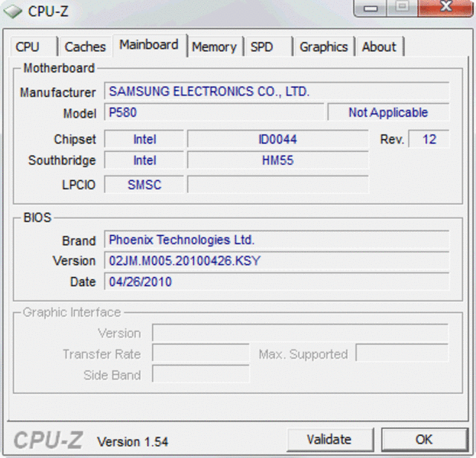Click the Manufacturer label
This screenshot has height=458, width=476.
click(57, 92)
